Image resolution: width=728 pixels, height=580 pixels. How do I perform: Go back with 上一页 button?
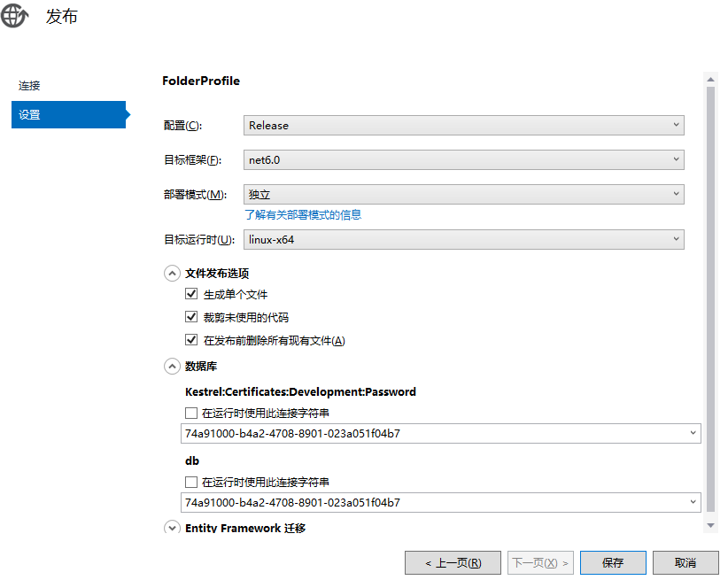pos(452,562)
